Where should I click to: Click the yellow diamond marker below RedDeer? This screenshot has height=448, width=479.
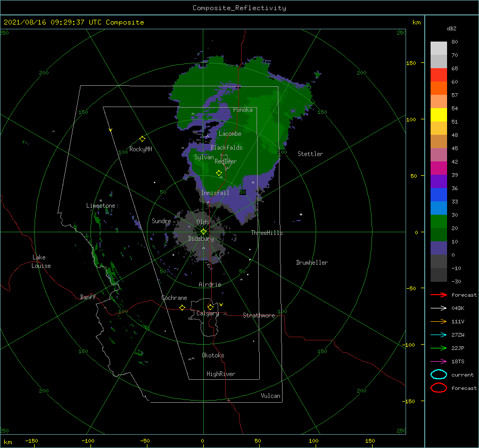219,173
